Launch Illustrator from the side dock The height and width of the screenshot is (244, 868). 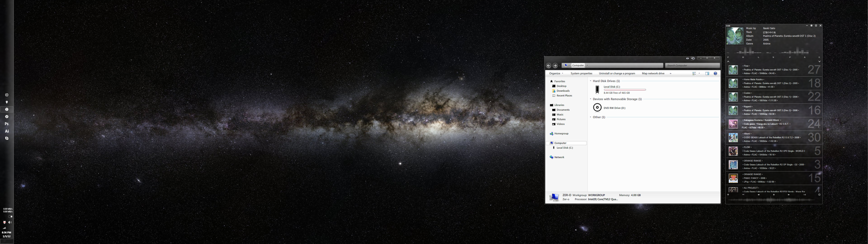[x=7, y=131]
